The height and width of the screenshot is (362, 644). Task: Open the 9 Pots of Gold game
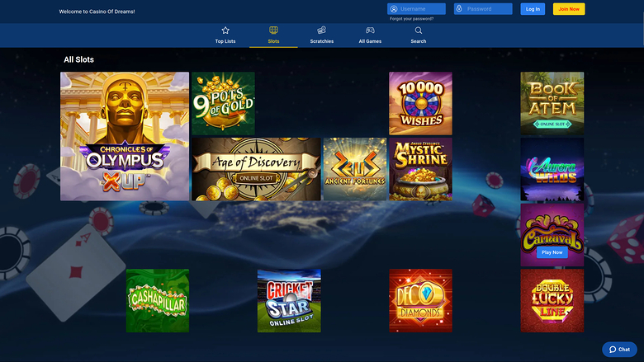pos(224,103)
